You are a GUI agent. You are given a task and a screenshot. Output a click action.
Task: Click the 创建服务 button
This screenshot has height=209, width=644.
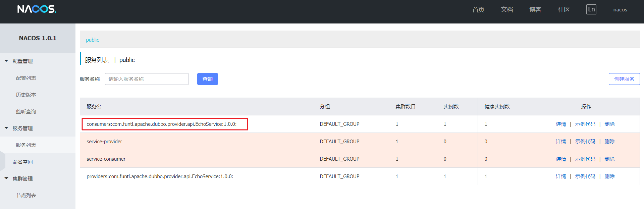click(624, 79)
